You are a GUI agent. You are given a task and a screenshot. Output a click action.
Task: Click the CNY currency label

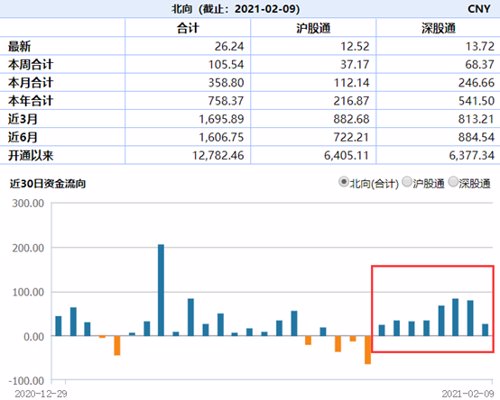tap(479, 9)
